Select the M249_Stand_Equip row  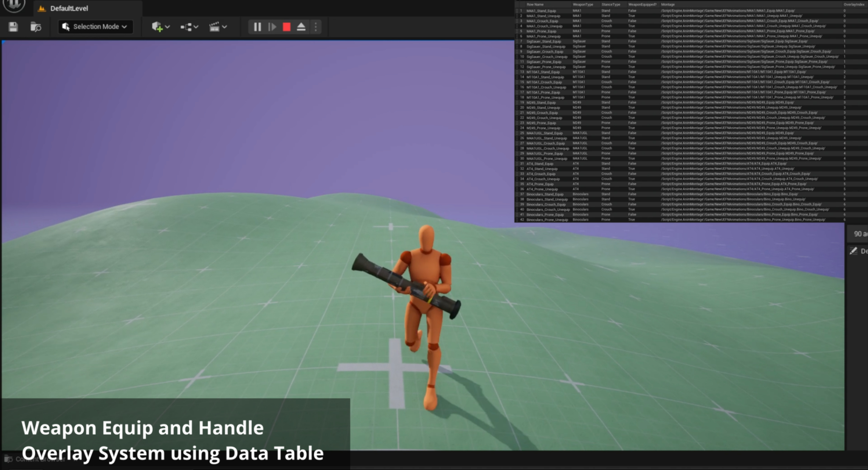point(691,102)
